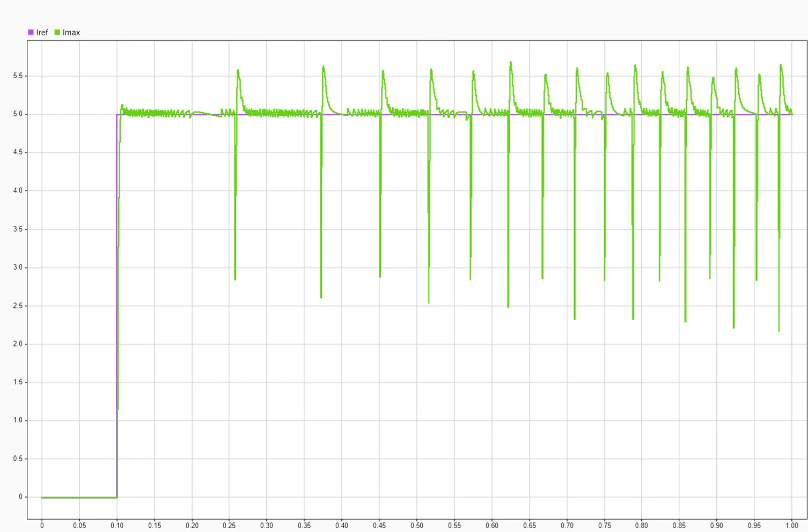Viewport: 808px width, 532px height.
Task: Click x-axis tick label 1.00
Action: point(792,526)
